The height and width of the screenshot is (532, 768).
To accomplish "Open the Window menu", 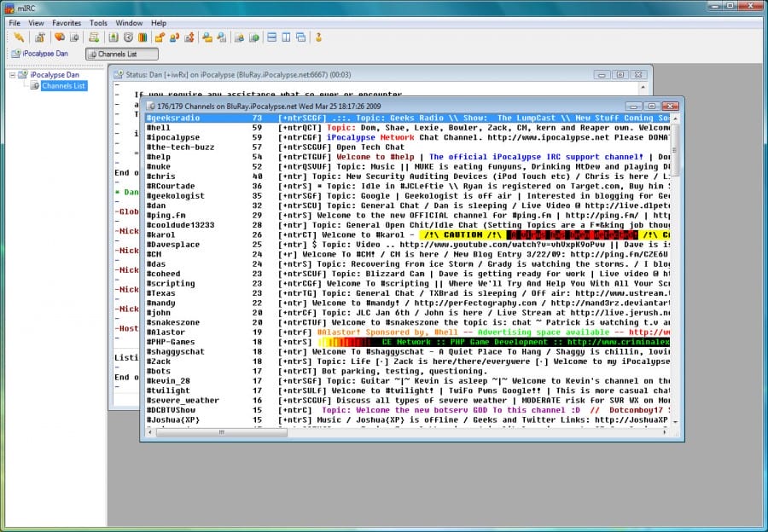I will pyautogui.click(x=129, y=23).
